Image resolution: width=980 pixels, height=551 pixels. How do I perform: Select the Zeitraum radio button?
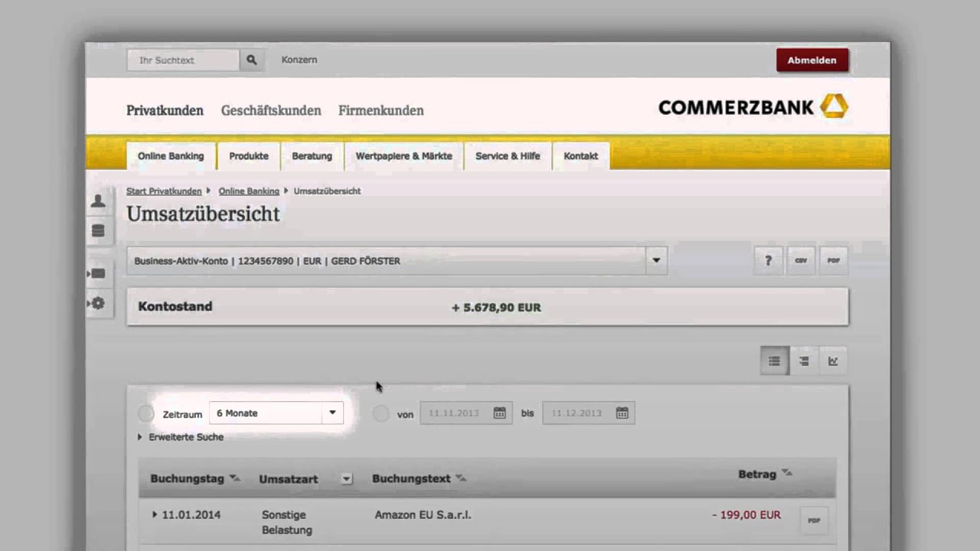pos(145,413)
